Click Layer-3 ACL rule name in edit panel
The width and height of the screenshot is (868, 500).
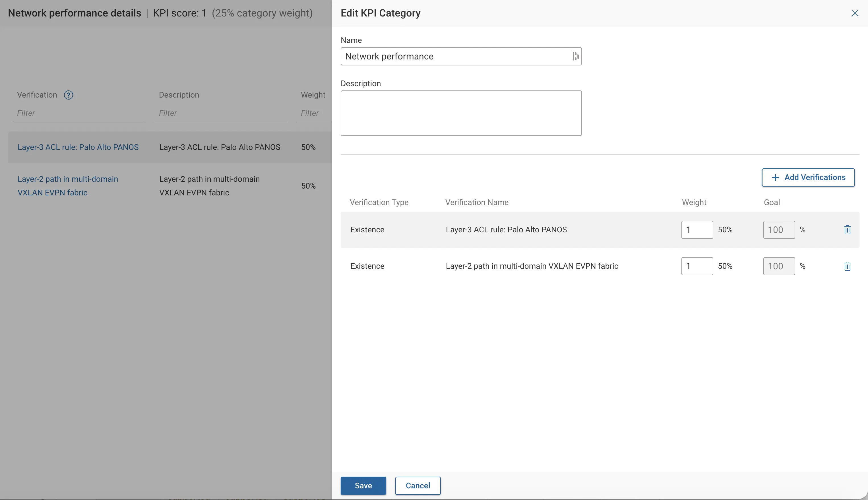tap(506, 230)
